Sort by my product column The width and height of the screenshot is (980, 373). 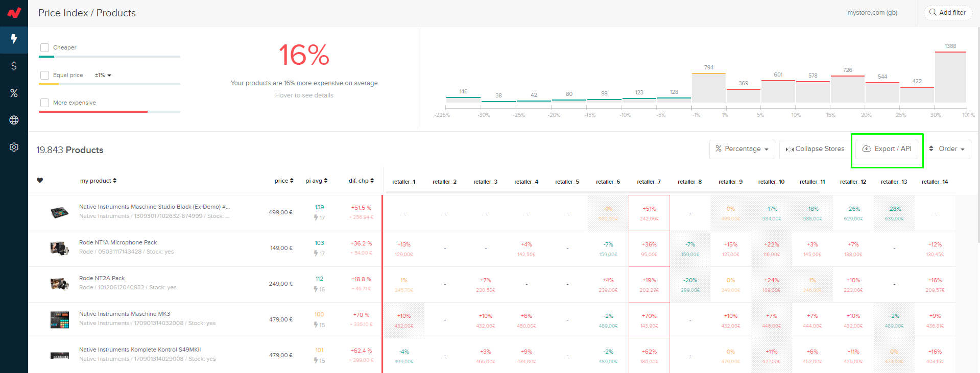coord(98,181)
